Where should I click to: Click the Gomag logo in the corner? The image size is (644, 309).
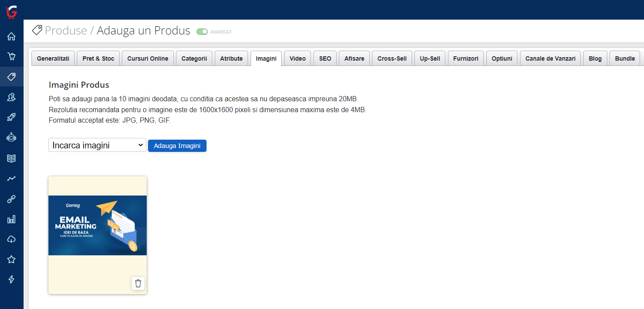[11, 11]
